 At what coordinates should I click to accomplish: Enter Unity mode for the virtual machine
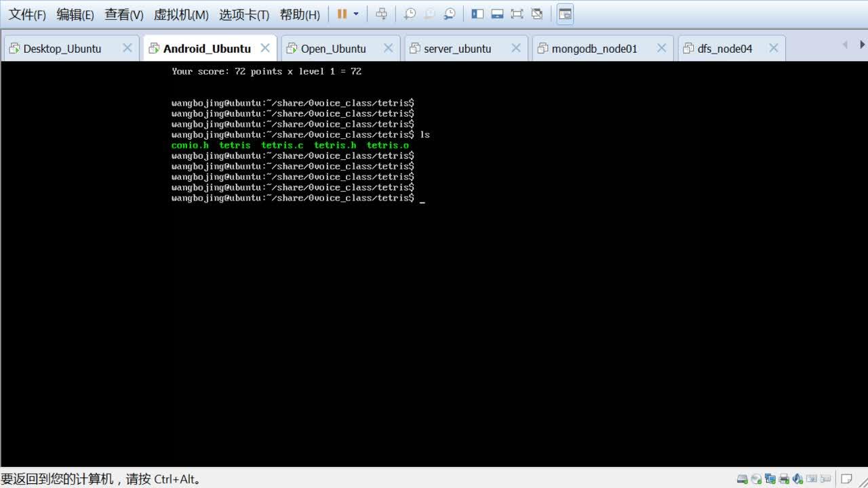pos(538,14)
